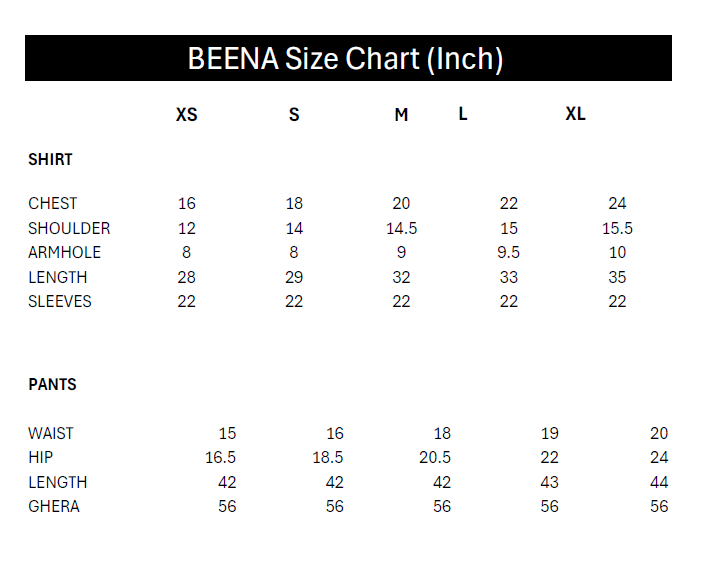Click the 35 shirt length value
Image resolution: width=725 pixels, height=568 pixels.
click(617, 277)
